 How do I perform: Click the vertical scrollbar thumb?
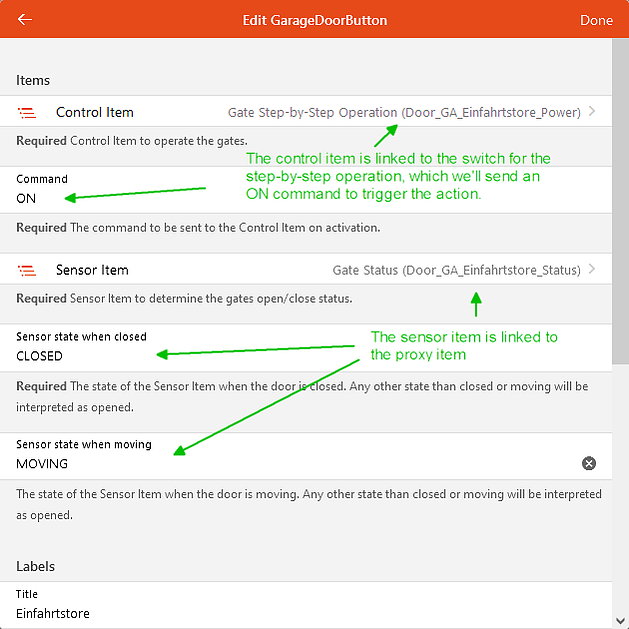(620, 201)
